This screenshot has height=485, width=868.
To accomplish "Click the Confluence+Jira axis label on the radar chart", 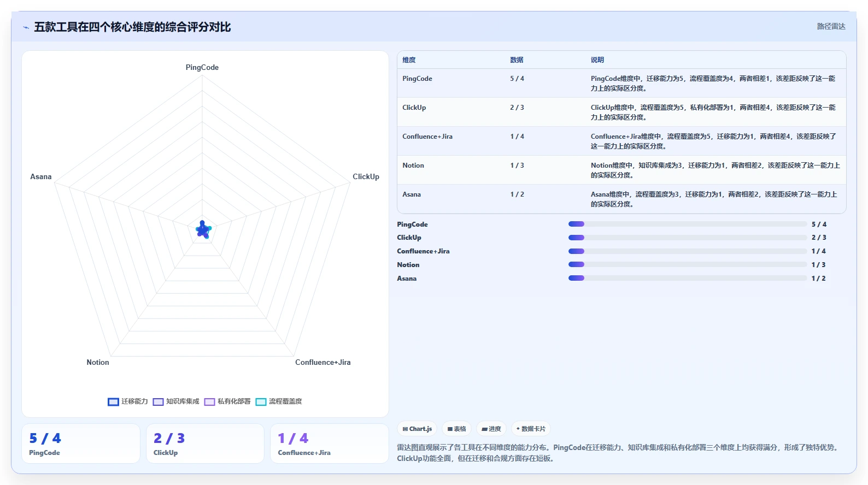I will (x=323, y=362).
